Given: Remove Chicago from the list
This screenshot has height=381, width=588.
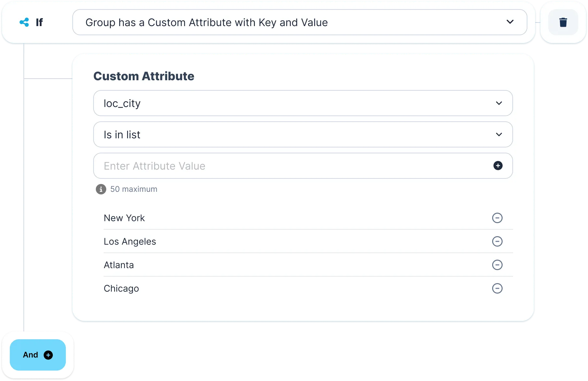Looking at the screenshot, I should pyautogui.click(x=497, y=288).
